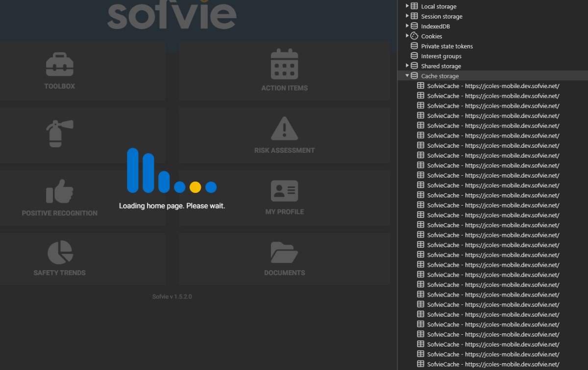This screenshot has height=370, width=588.
Task: Select the fire extinguisher icon tile
Action: click(x=60, y=134)
